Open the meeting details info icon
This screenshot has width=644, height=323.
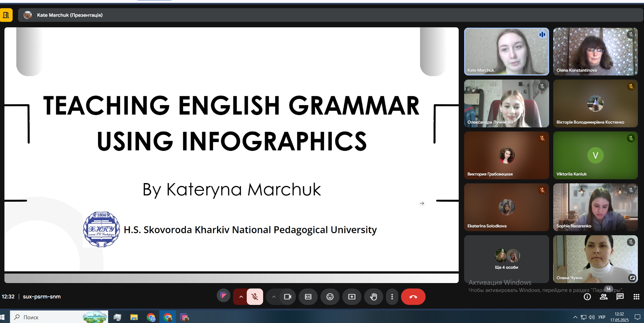tap(587, 297)
